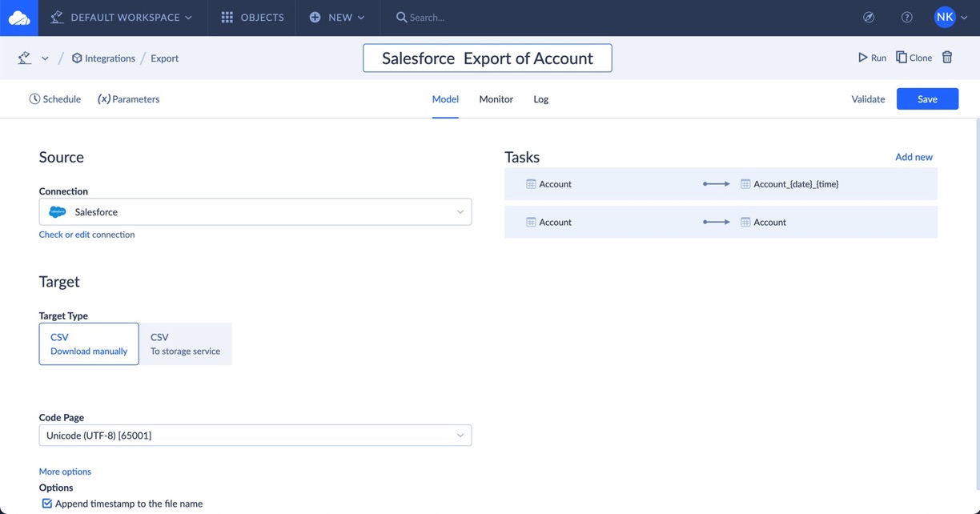Select CSV To storage service target type

point(186,344)
